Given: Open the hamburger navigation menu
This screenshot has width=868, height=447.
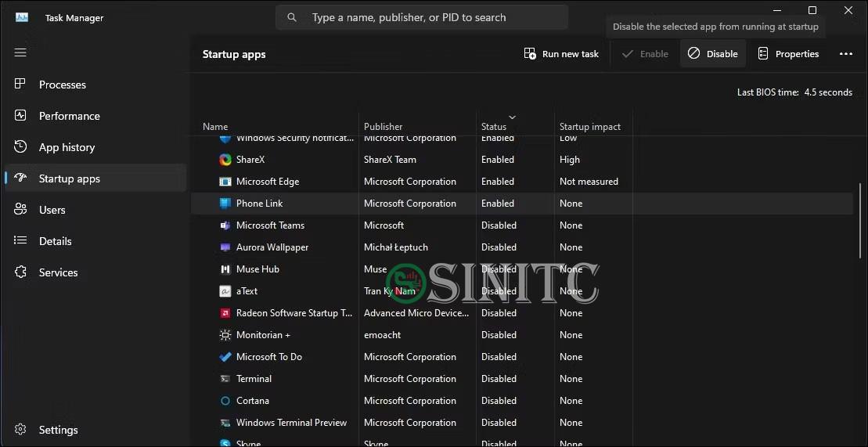Looking at the screenshot, I should (x=20, y=52).
